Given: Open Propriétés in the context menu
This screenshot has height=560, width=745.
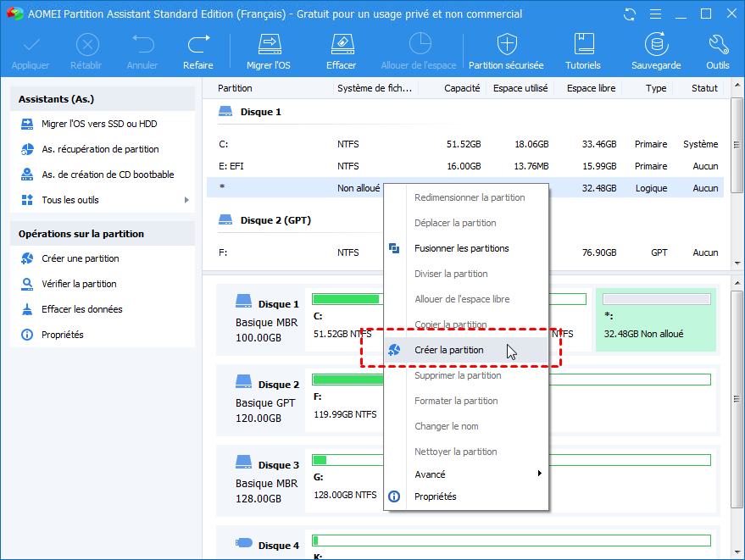Looking at the screenshot, I should coord(465,496).
